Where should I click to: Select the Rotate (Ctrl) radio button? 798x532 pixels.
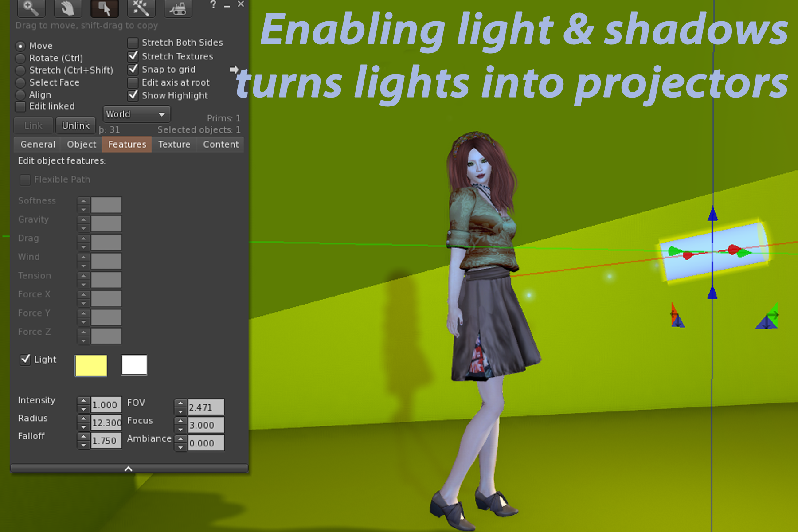[20, 58]
